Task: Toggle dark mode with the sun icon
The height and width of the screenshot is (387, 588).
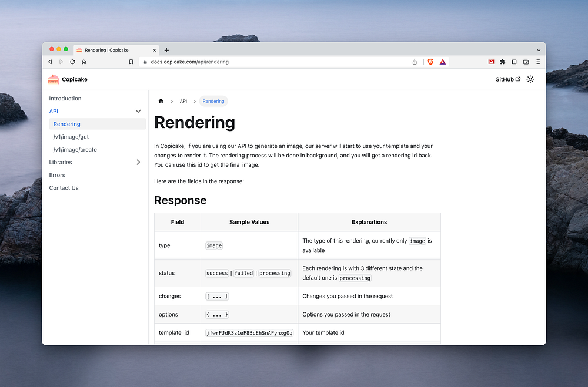Action: click(x=530, y=79)
